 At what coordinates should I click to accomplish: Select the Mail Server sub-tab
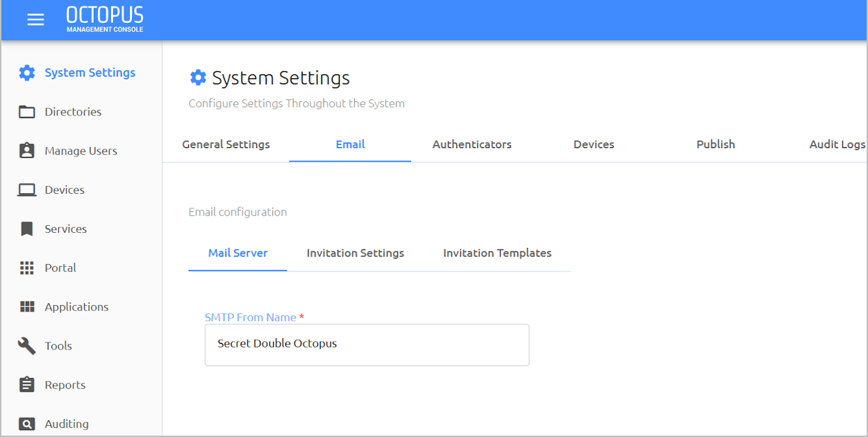tap(238, 253)
